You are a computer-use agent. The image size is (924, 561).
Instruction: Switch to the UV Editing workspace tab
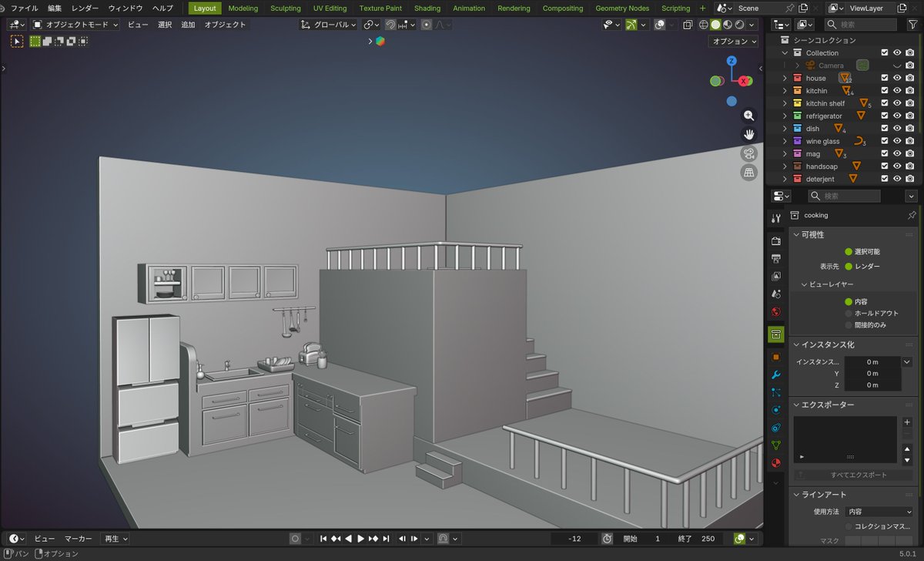tap(330, 8)
